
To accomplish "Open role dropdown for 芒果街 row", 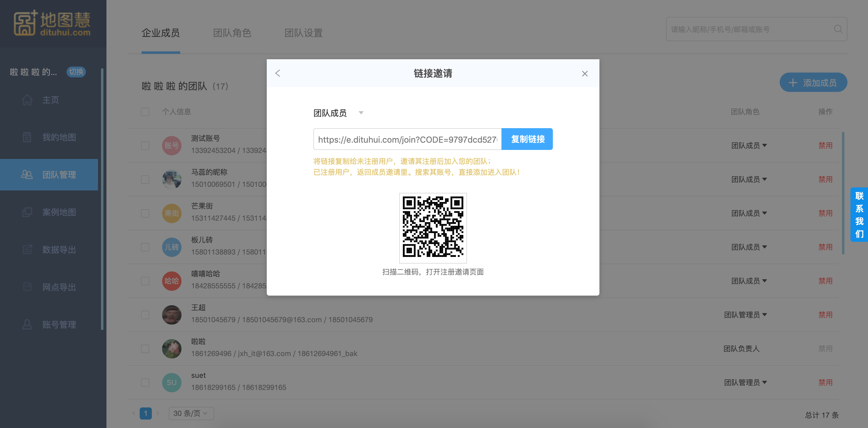I will [749, 213].
